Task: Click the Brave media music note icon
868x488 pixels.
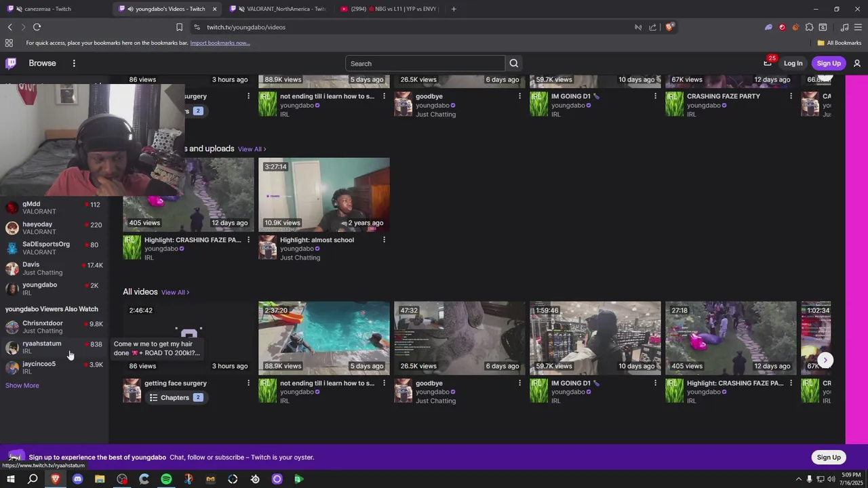Action: pos(844,27)
